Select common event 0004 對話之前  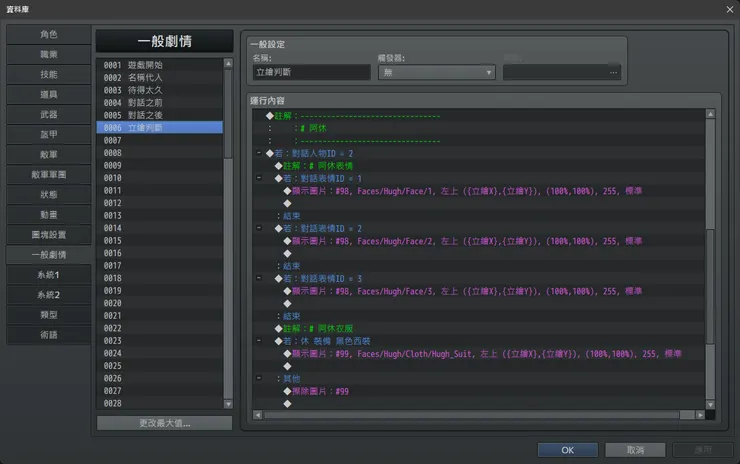160,102
